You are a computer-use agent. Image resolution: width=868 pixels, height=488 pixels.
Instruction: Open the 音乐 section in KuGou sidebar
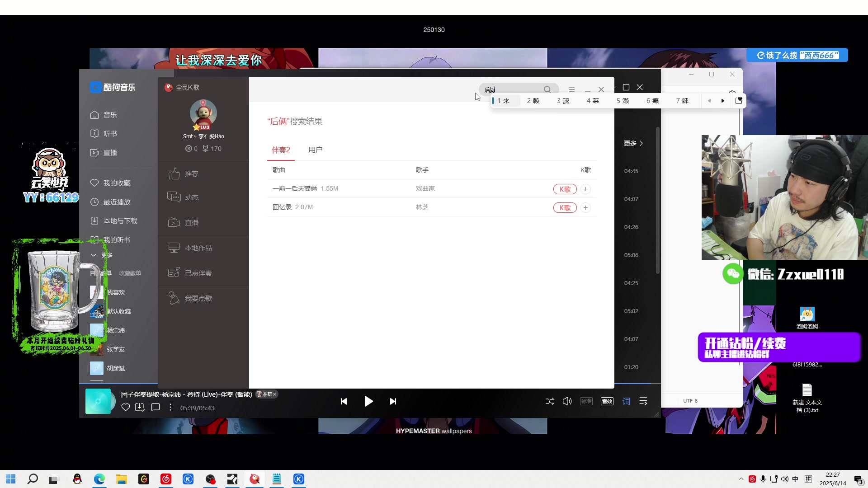pyautogui.click(x=104, y=115)
